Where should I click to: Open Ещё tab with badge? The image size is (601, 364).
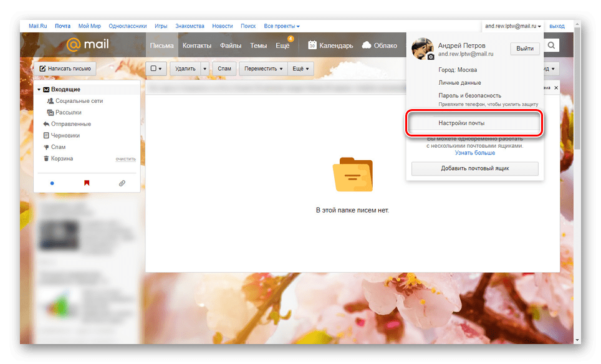coord(283,45)
